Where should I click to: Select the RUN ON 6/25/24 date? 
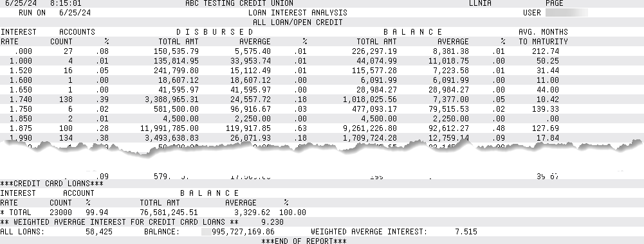click(55, 13)
